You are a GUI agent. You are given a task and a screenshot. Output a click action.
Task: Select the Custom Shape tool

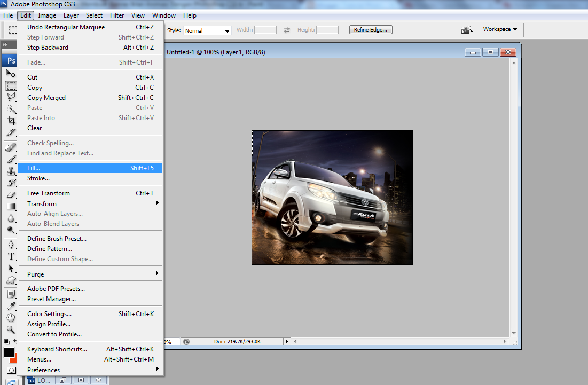point(11,280)
